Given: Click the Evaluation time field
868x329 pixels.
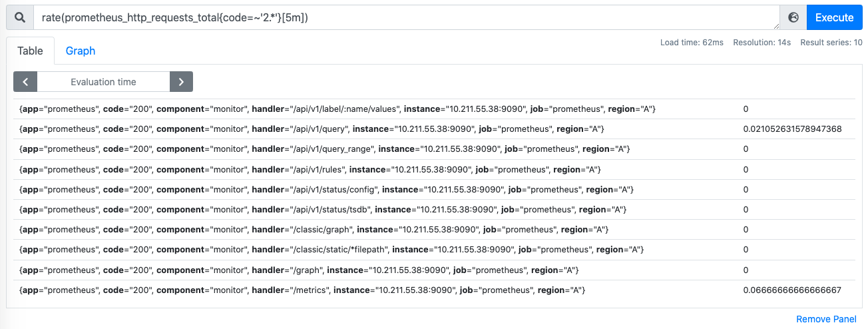Looking at the screenshot, I should point(103,82).
